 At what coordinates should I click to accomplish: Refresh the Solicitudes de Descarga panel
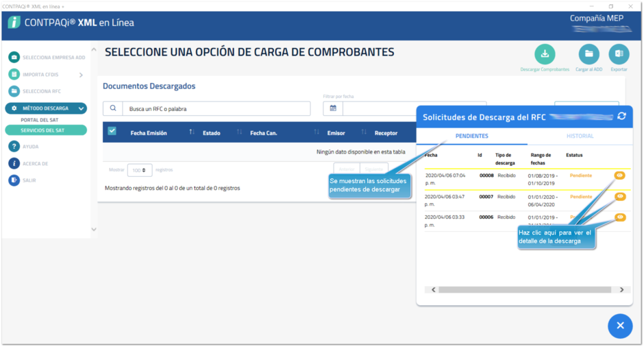622,117
